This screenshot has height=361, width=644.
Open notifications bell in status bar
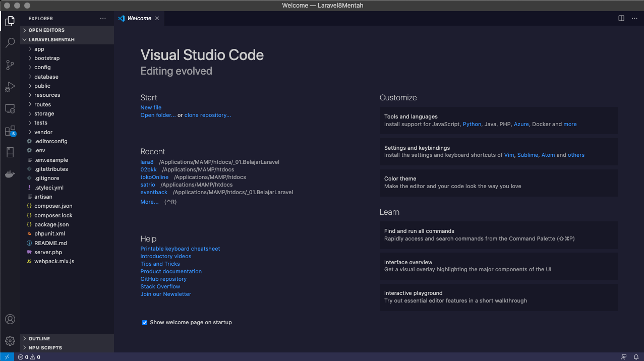(636, 357)
